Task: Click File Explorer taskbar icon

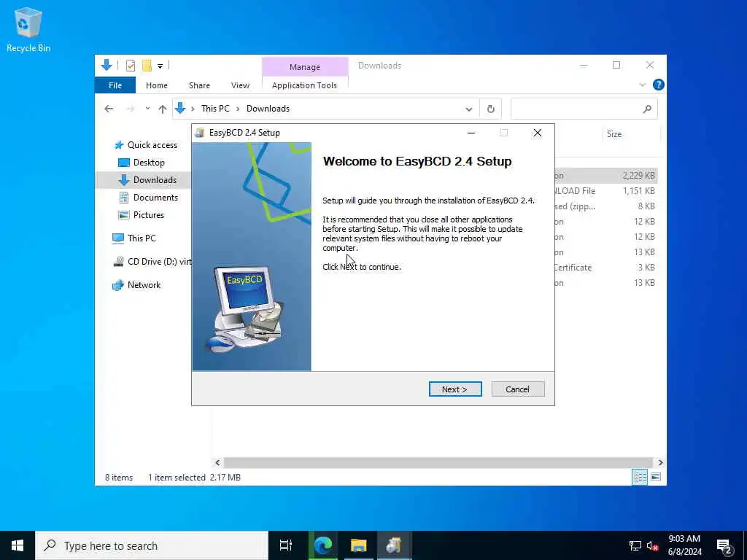Action: pos(358,545)
